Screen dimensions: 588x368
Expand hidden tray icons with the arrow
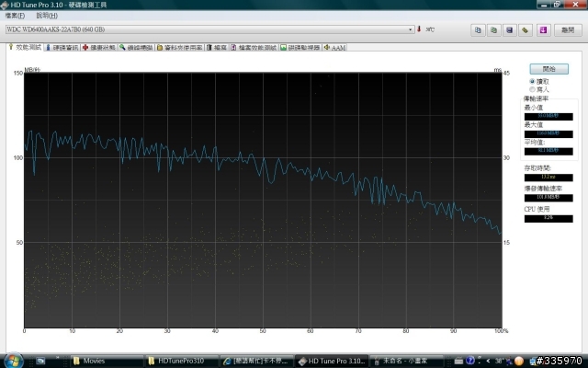[488, 362]
